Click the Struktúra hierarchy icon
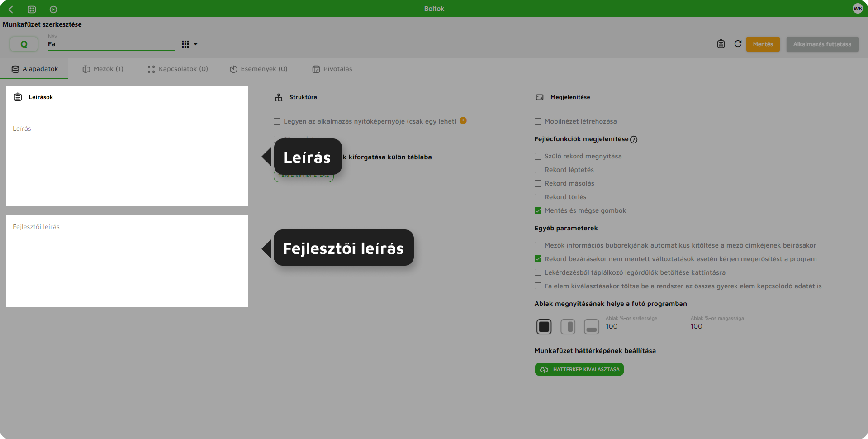The height and width of the screenshot is (439, 868). tap(279, 97)
